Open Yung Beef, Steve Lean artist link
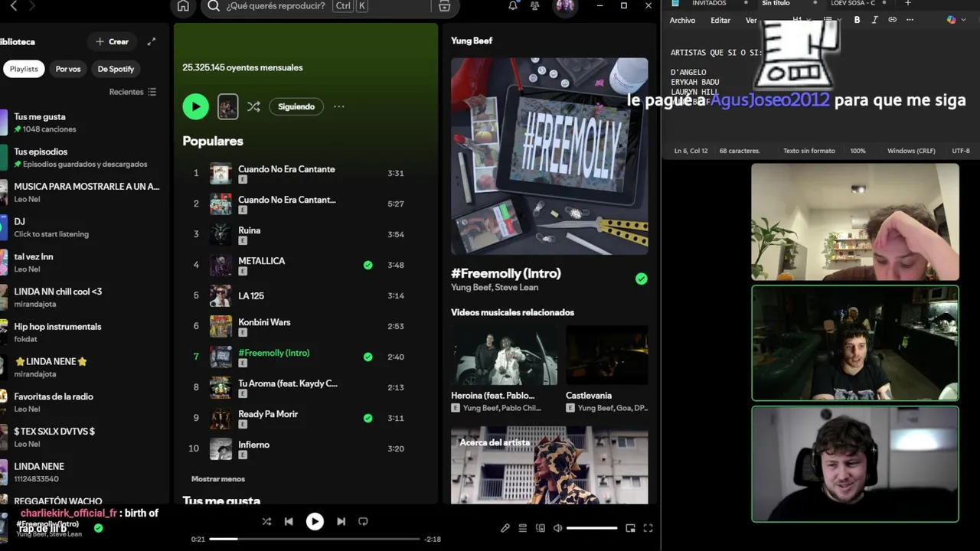 click(x=495, y=287)
